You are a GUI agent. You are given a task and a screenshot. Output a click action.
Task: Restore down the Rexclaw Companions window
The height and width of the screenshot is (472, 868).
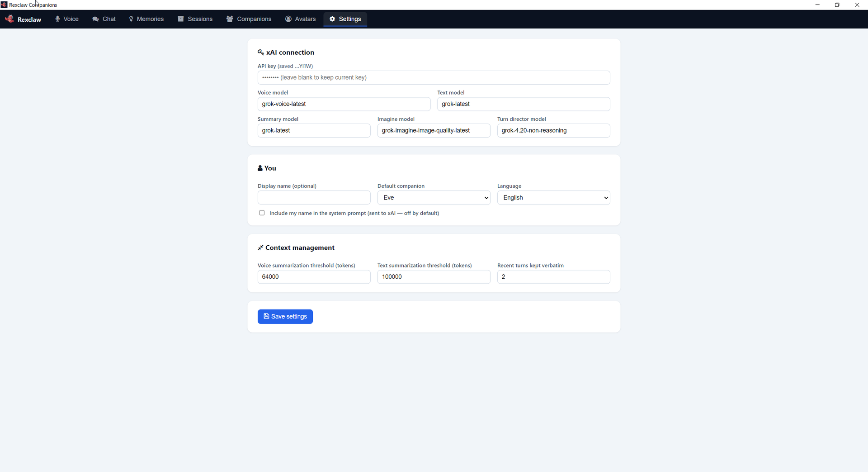click(x=837, y=5)
